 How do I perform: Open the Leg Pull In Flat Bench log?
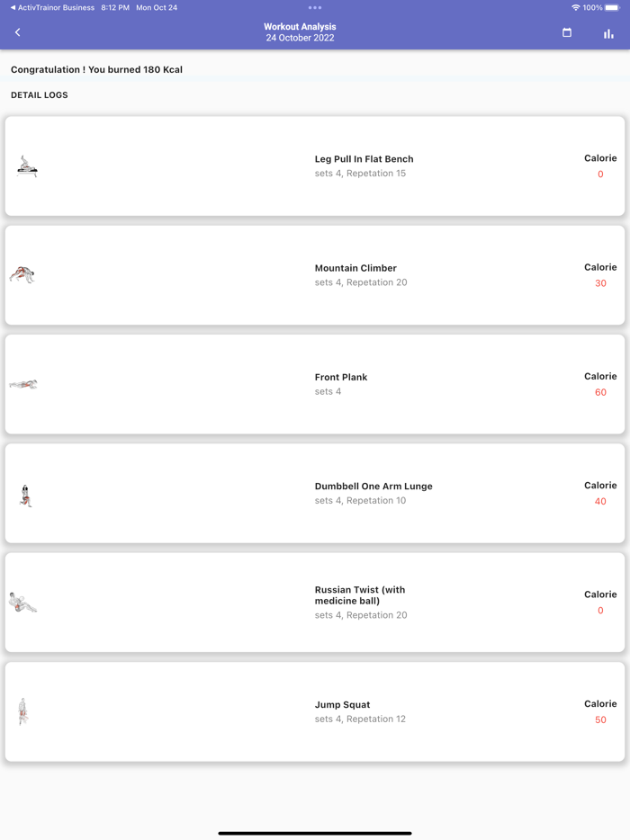[364, 159]
